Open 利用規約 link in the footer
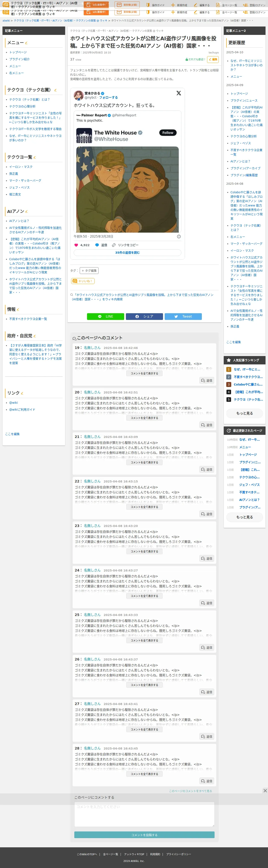 click(155, 854)
